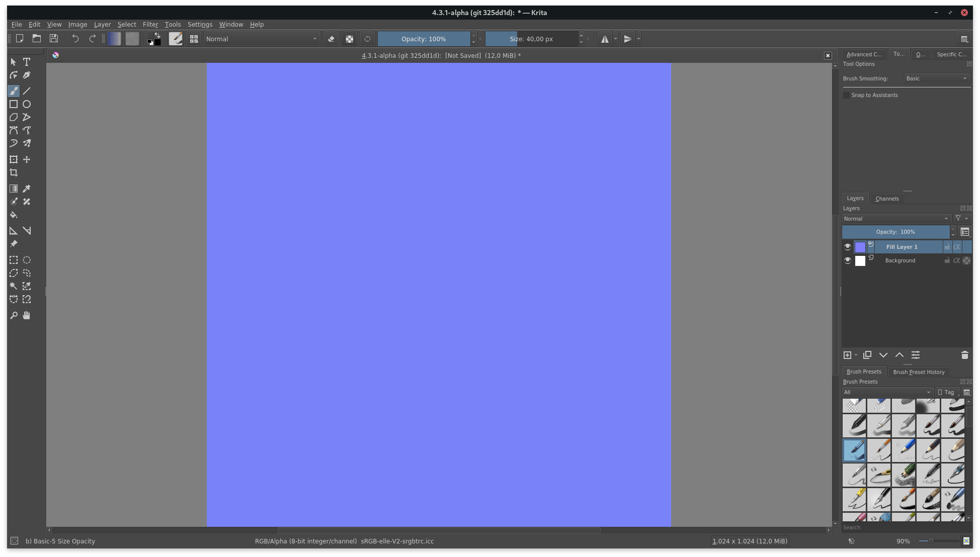Switch to the Brush Preset History tab
The height and width of the screenshot is (557, 980).
pyautogui.click(x=919, y=372)
